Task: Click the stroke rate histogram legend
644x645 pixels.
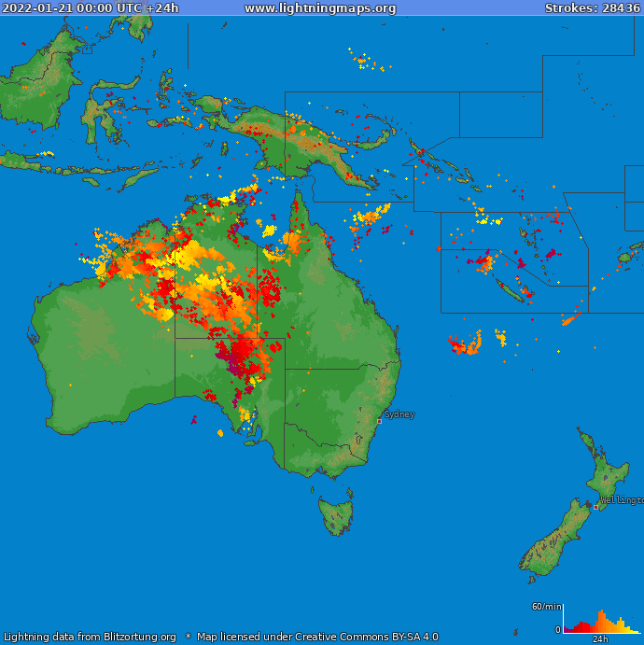Action: [x=601, y=621]
